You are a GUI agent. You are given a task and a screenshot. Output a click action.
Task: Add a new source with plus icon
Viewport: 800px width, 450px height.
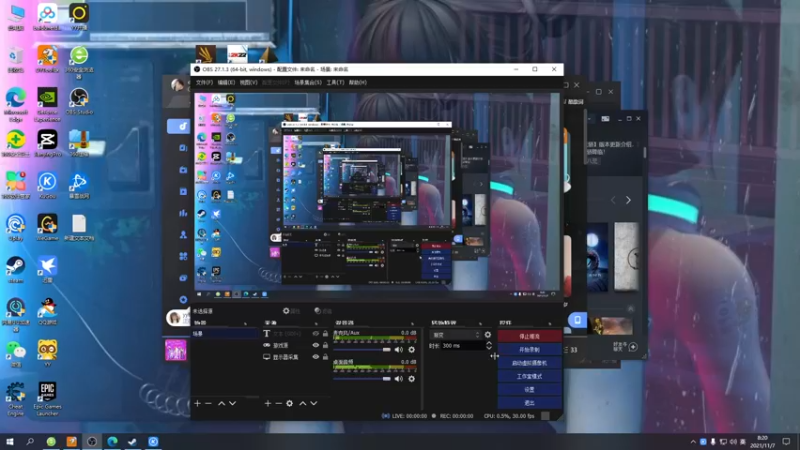point(267,403)
